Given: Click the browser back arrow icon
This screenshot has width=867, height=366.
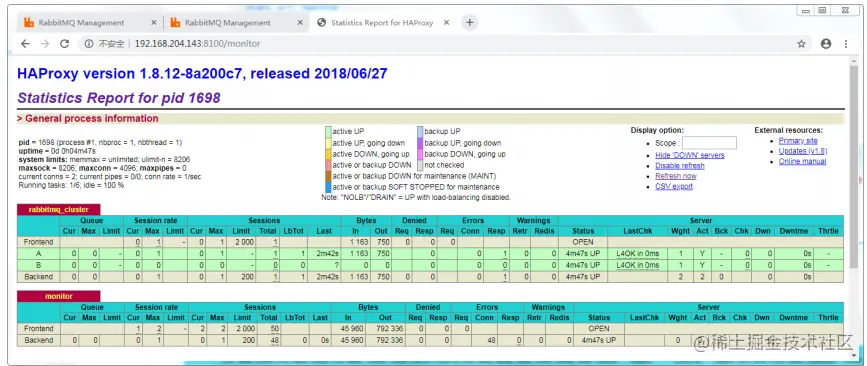Looking at the screenshot, I should point(25,44).
